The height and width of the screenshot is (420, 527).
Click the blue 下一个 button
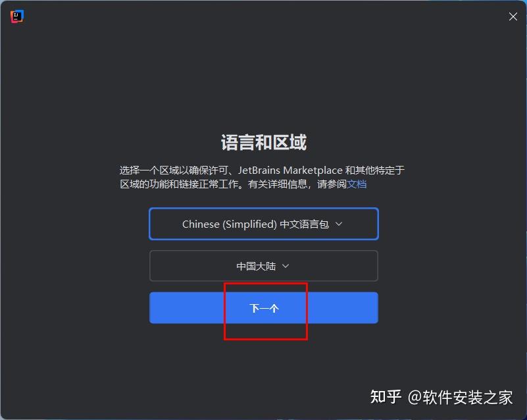[x=264, y=308]
